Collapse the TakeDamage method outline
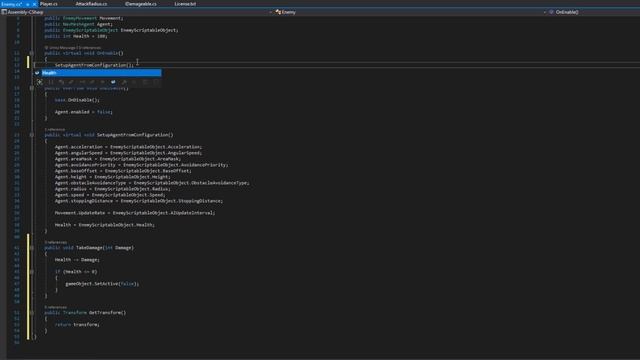Image resolution: width=640 pixels, height=360 pixels. 32,248
